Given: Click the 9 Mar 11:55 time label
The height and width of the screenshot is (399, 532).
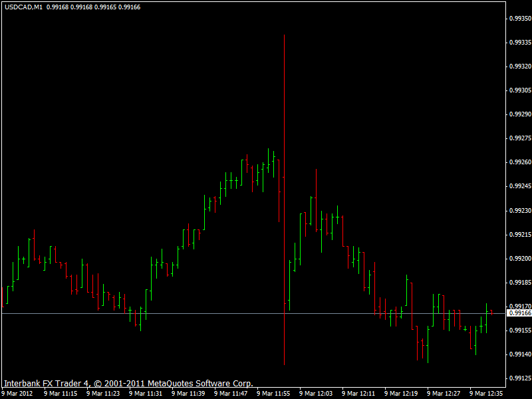Looking at the screenshot, I should 273,394.
